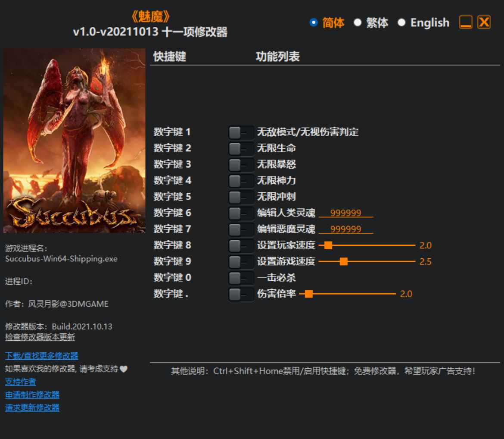504x439 pixels.
Task: Enable the 无敌模式/无视伤害判定 toggle
Action: [241, 132]
